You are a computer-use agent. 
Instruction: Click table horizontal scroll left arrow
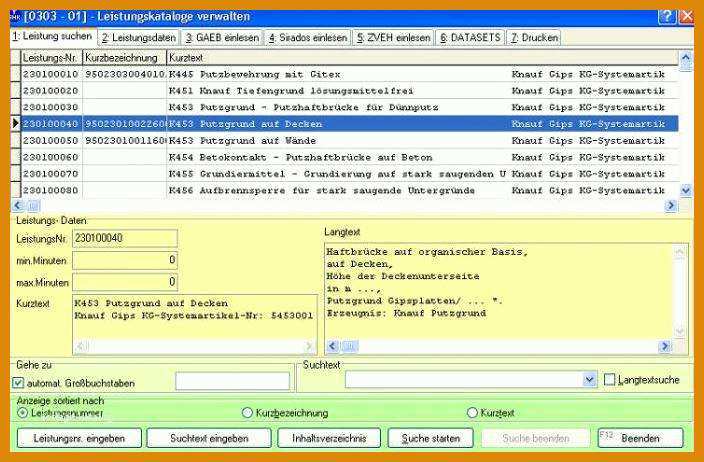coord(18,206)
